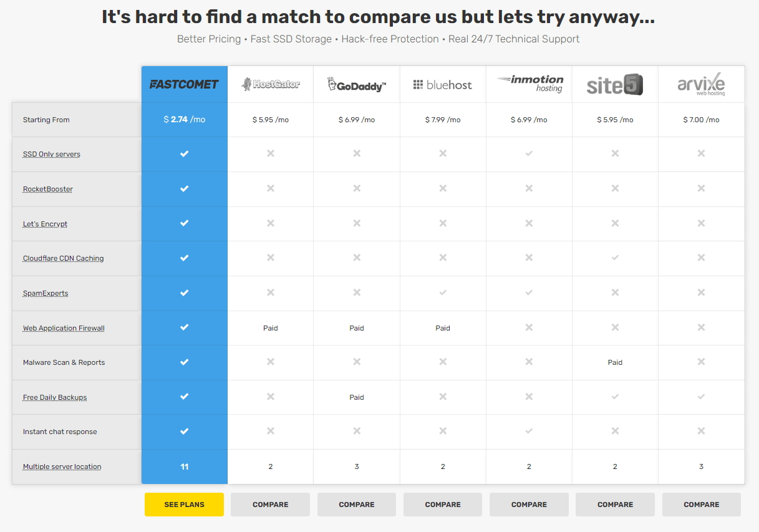This screenshot has height=532, width=759.
Task: Click FastComet's $2.74 /mo price cell
Action: (184, 120)
